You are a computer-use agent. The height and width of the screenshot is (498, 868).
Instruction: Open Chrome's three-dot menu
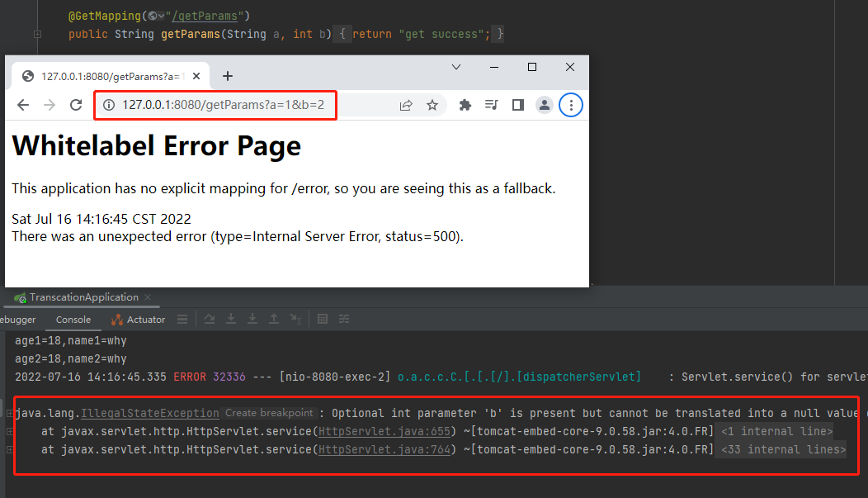(571, 105)
